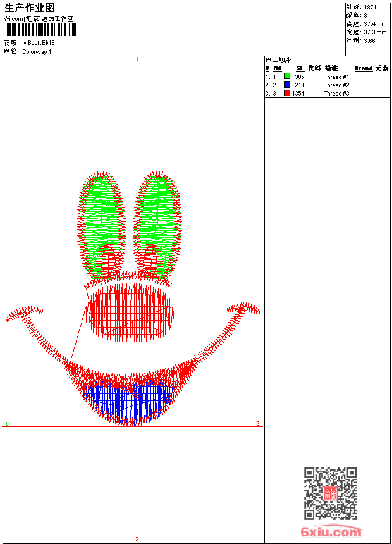Viewport: 392px width, 544px height.
Task: Click the Thread #1 description text
Action: click(336, 77)
